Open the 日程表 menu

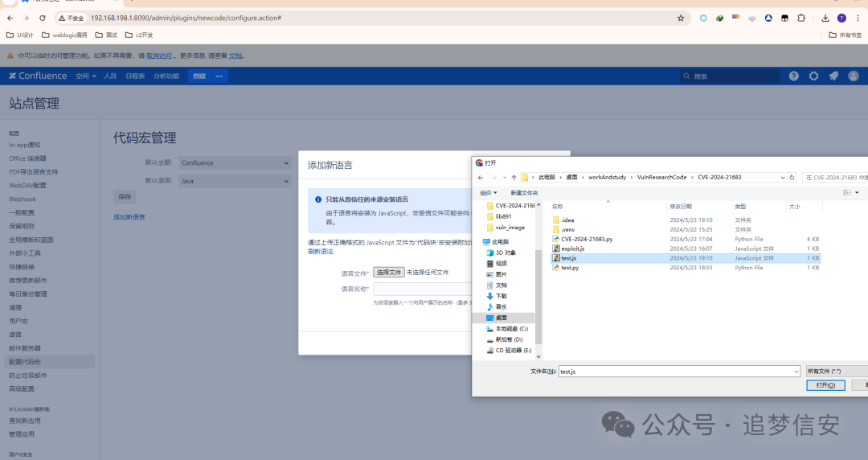[x=135, y=76]
